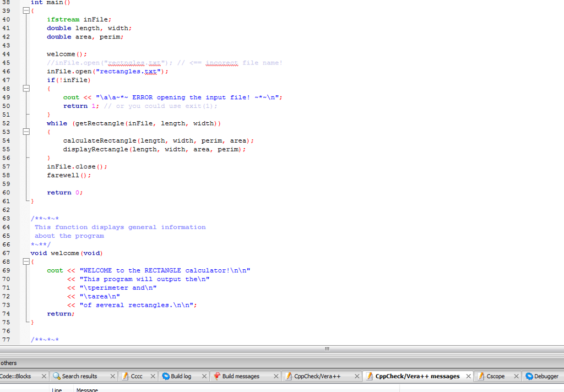
Task: Close the CppCheck/Vera++ messages tab
Action: tap(468, 376)
